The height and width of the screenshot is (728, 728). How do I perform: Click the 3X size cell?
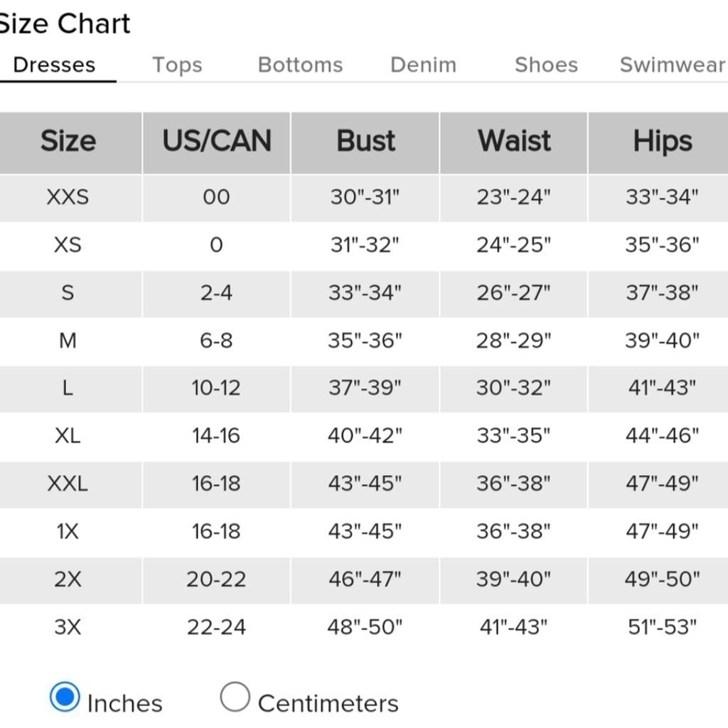tap(68, 627)
